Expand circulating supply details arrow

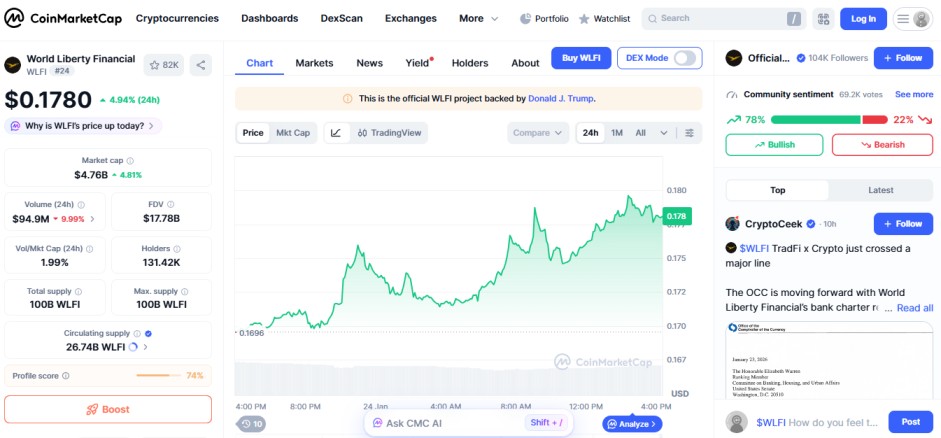click(146, 347)
